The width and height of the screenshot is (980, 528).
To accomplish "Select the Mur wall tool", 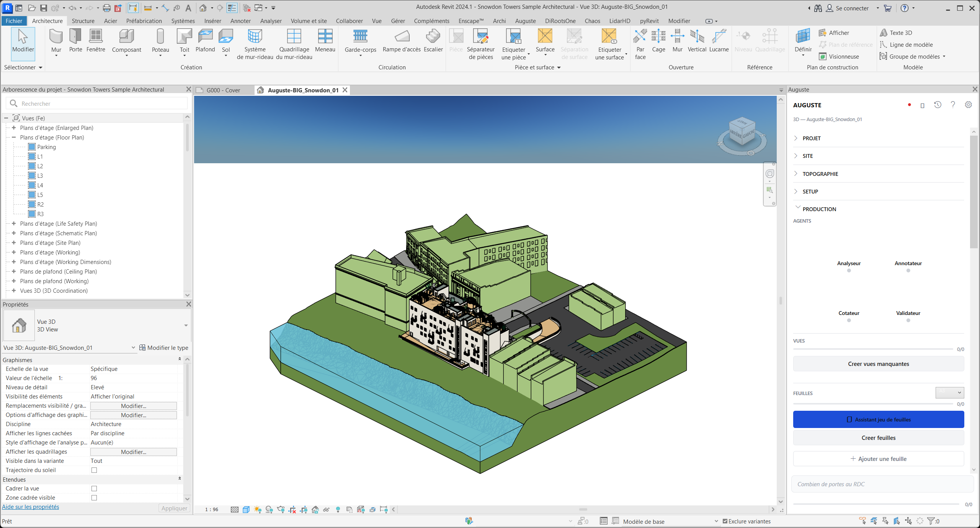I will (56, 42).
